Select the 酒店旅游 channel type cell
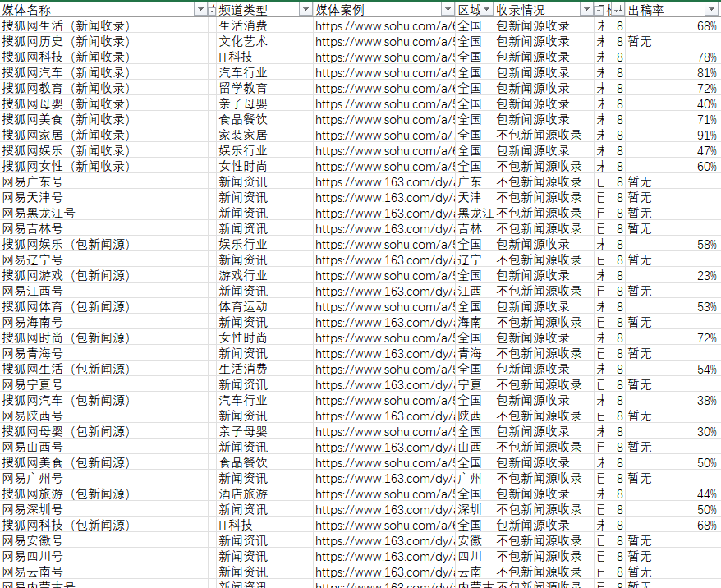721x588 pixels. (242, 494)
